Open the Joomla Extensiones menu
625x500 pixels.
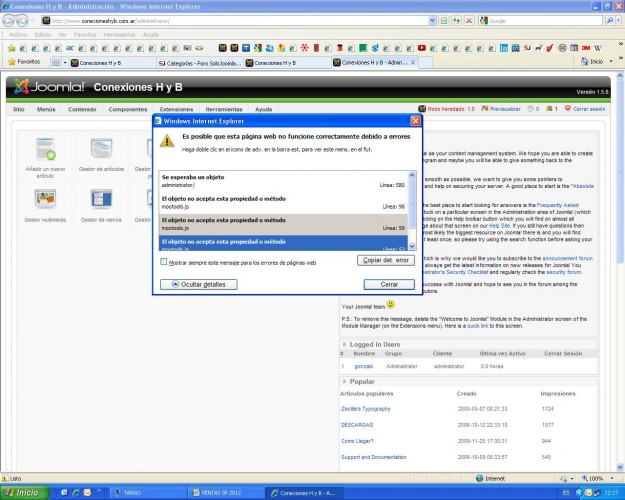pyautogui.click(x=176, y=109)
